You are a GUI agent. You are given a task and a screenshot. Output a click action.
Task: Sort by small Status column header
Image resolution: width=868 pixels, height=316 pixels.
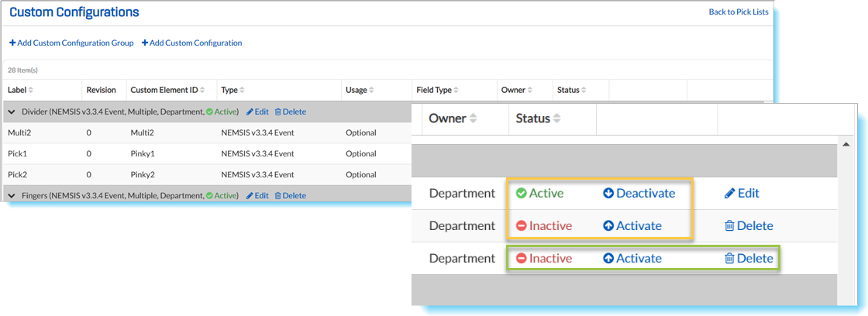pyautogui.click(x=572, y=90)
